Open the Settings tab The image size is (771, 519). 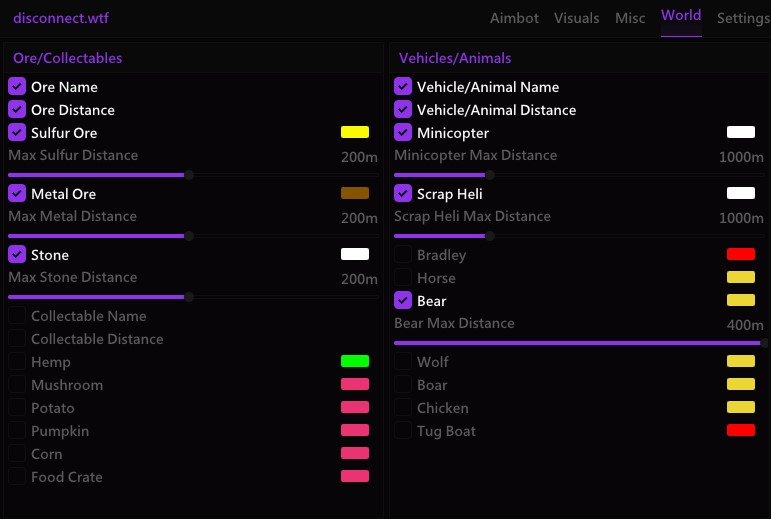click(743, 18)
